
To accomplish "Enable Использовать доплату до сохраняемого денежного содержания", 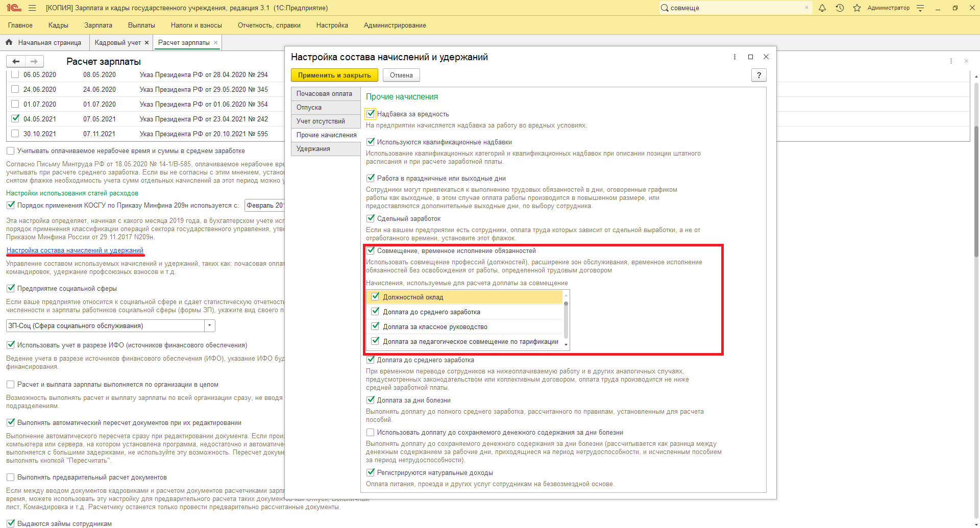I will click(371, 432).
